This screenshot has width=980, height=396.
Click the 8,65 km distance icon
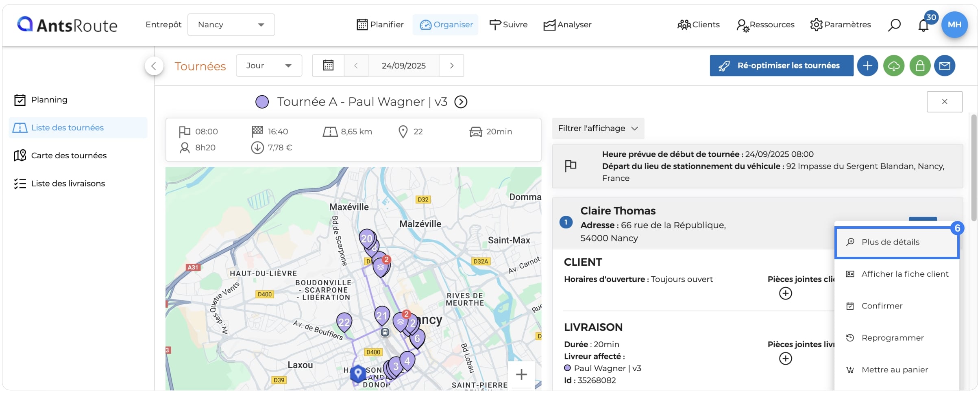(x=330, y=132)
